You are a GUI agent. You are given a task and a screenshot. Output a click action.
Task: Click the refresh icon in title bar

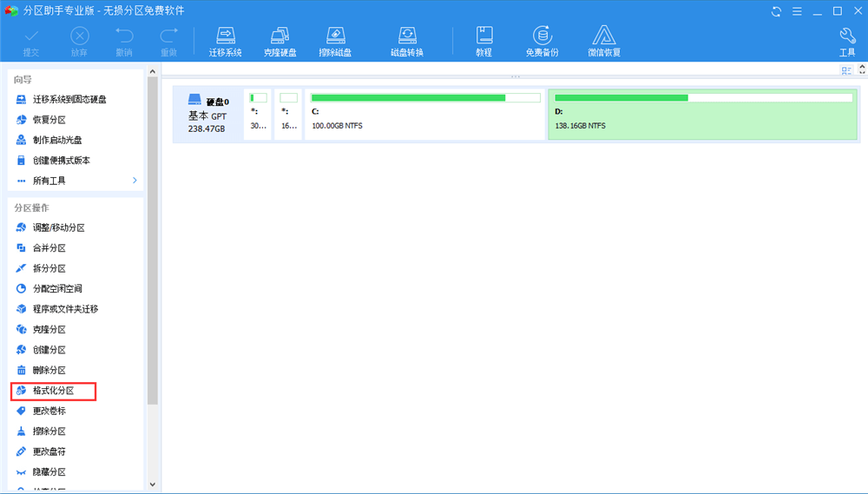tap(774, 11)
